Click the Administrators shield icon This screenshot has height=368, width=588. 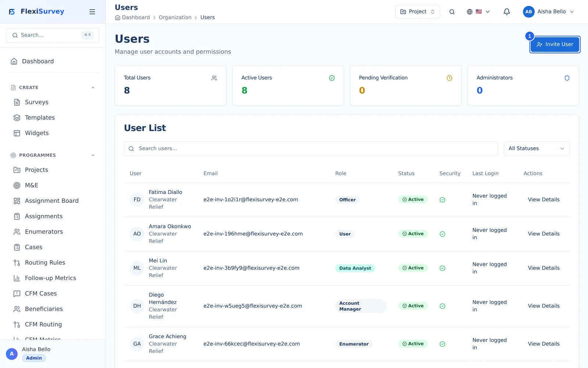(x=567, y=78)
